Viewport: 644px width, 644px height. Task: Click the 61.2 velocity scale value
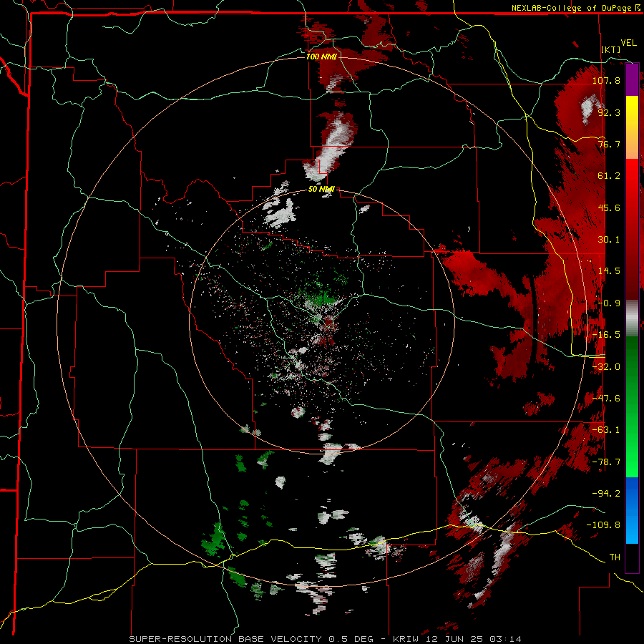coord(609,176)
